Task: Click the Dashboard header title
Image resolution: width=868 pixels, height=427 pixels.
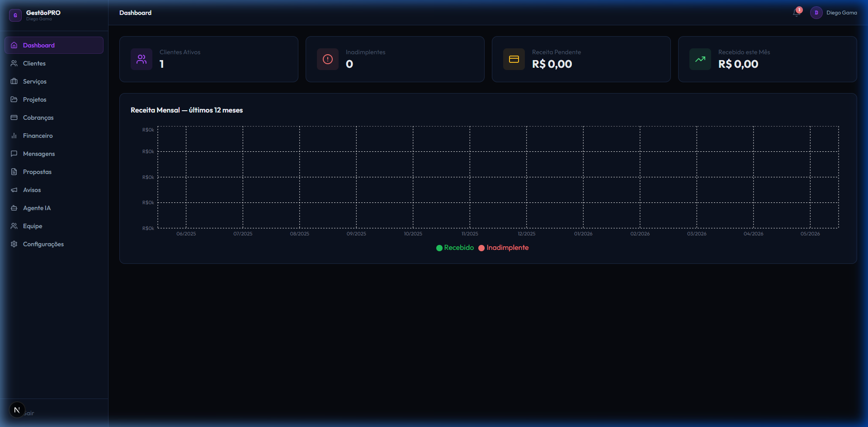Action: [x=135, y=13]
